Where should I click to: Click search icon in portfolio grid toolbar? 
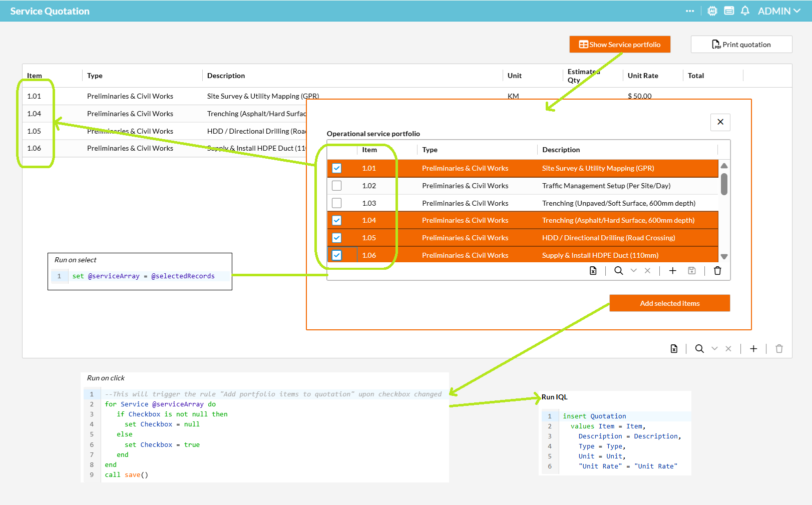coord(619,271)
